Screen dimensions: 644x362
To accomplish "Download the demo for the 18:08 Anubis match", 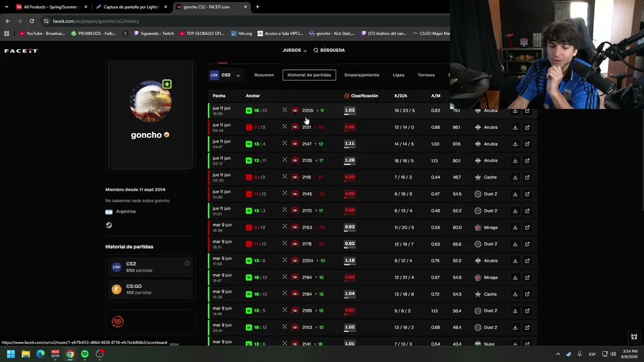I will (x=515, y=111).
